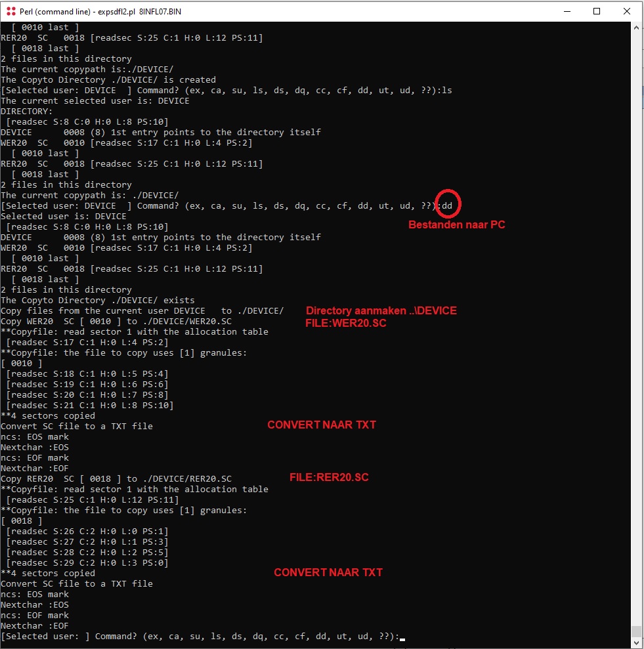This screenshot has height=649, width=644.
Task: Click the typed 'ls' command after the prompt
Action: pyautogui.click(x=447, y=91)
